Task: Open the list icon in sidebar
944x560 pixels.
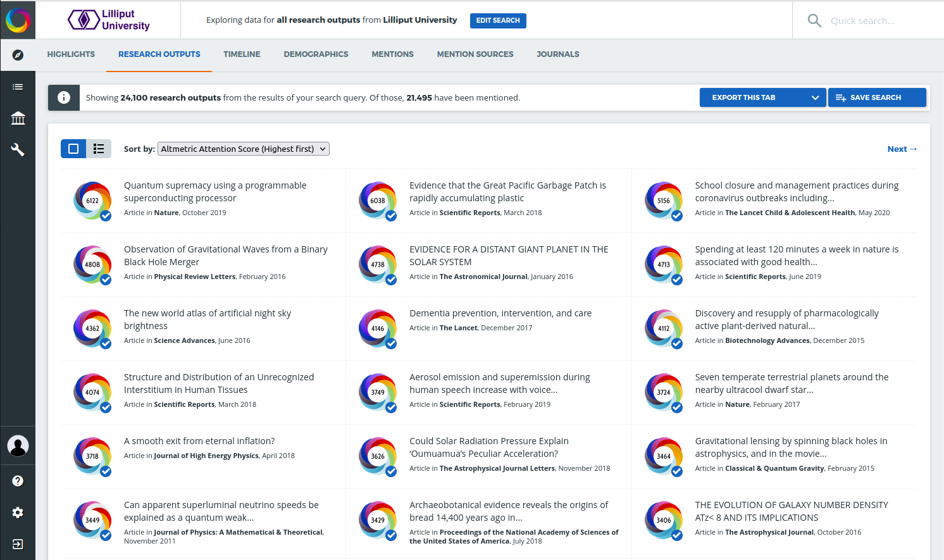Action: (x=18, y=87)
